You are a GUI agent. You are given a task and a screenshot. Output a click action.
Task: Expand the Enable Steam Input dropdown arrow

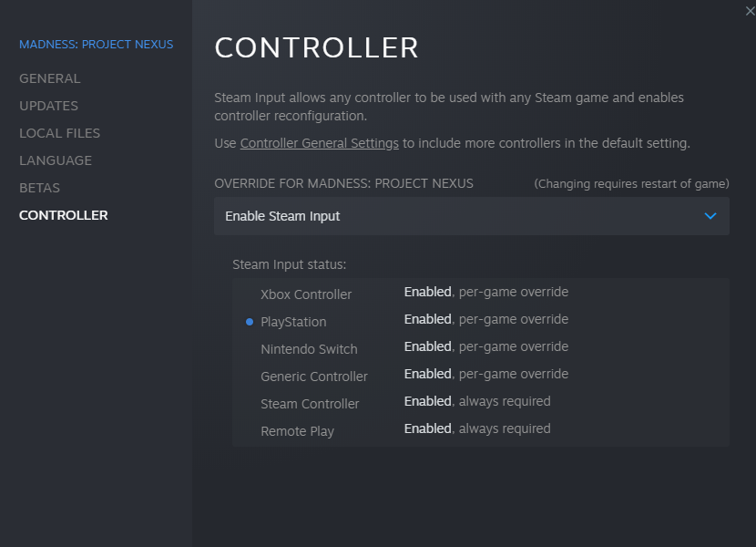point(710,216)
